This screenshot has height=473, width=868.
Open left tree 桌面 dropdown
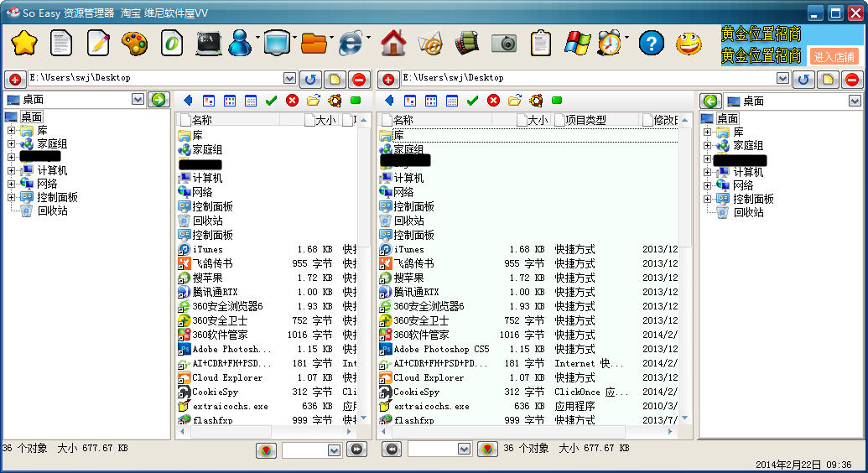pos(138,99)
